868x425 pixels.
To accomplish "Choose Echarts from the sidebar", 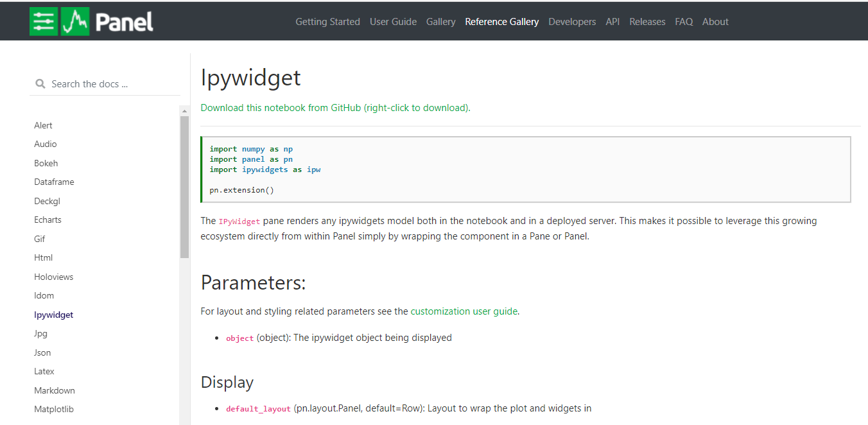I will pos(48,220).
